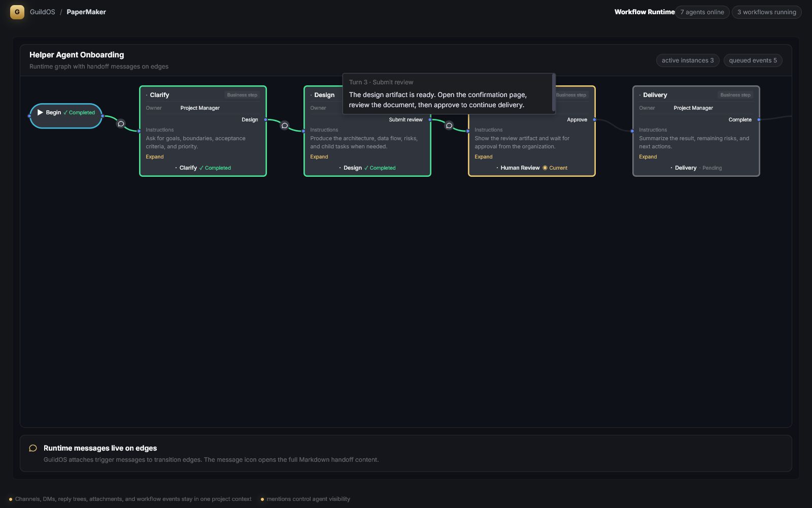Click the Delivery Pending status
This screenshot has width=812, height=508.
click(x=710, y=168)
